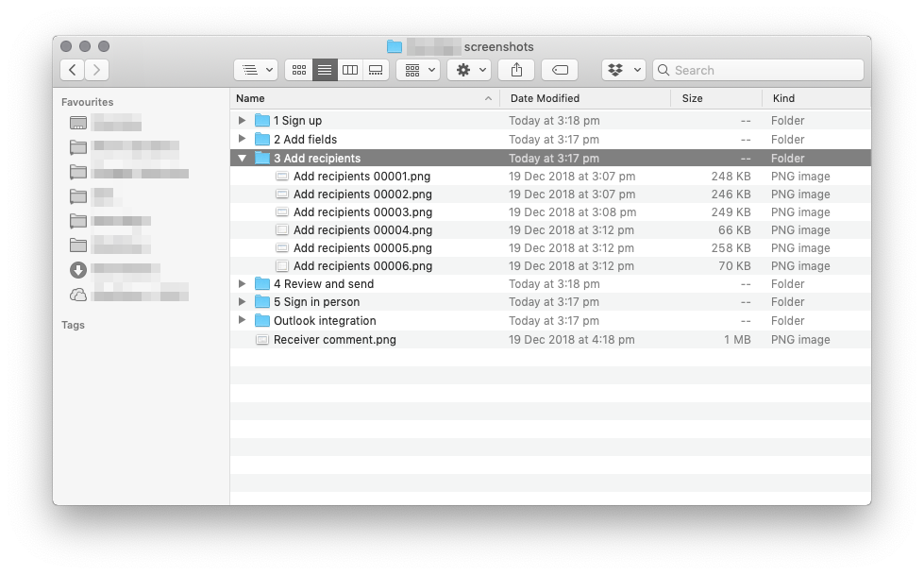Switch to column view
This screenshot has height=575, width=924.
pyautogui.click(x=350, y=70)
